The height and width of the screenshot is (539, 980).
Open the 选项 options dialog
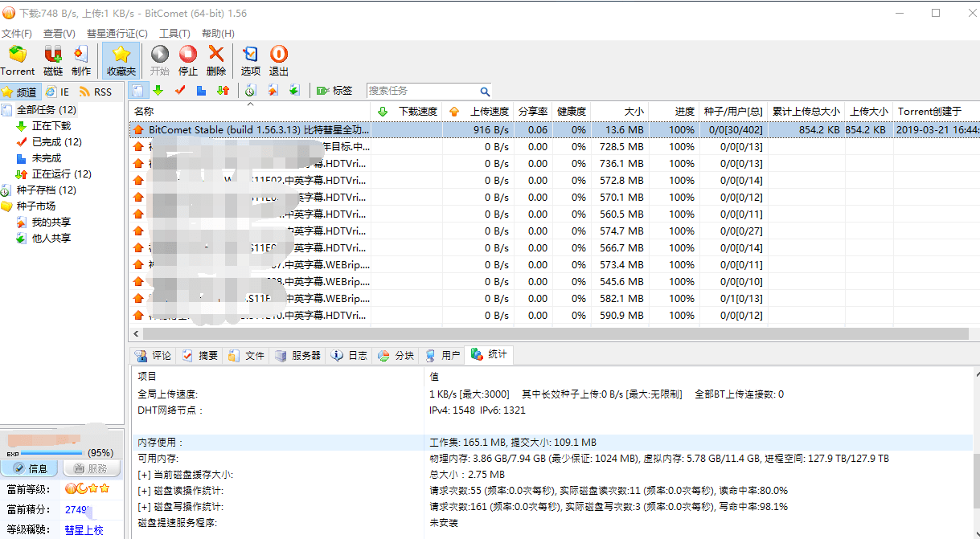[x=251, y=60]
